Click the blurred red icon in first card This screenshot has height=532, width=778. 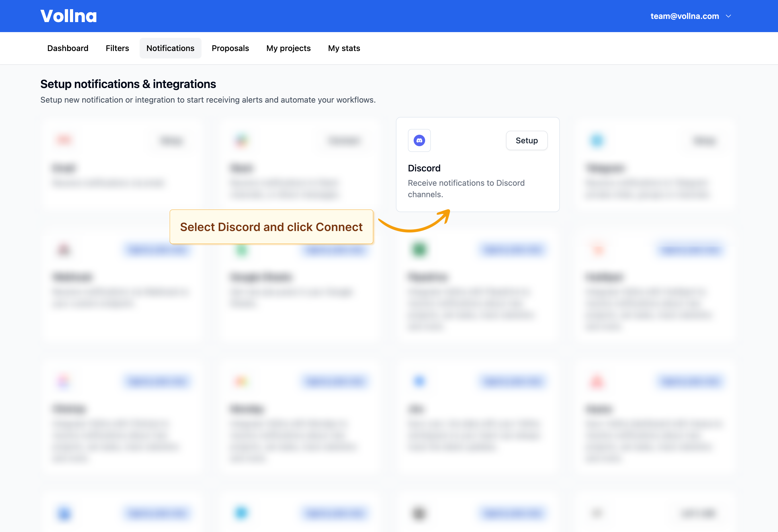point(64,140)
